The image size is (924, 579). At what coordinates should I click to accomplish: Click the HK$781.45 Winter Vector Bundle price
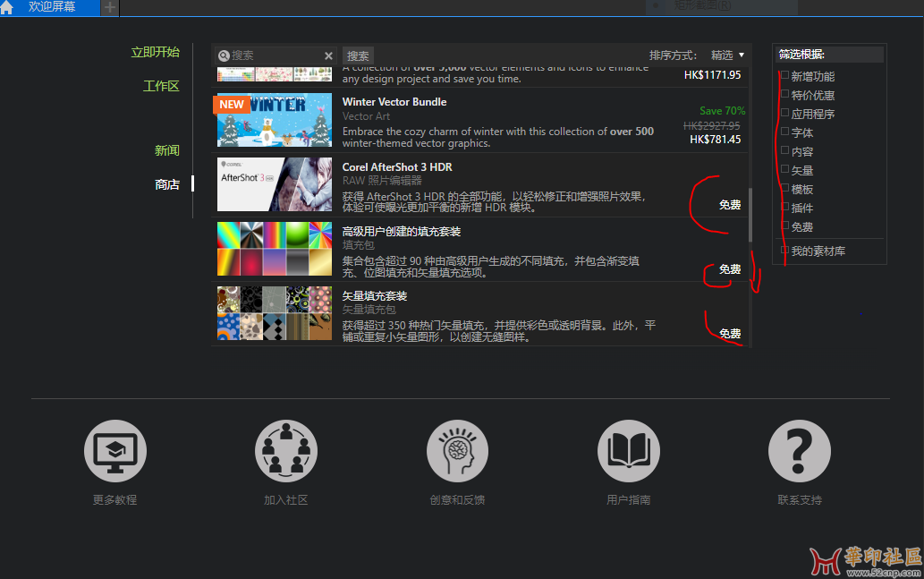(715, 140)
